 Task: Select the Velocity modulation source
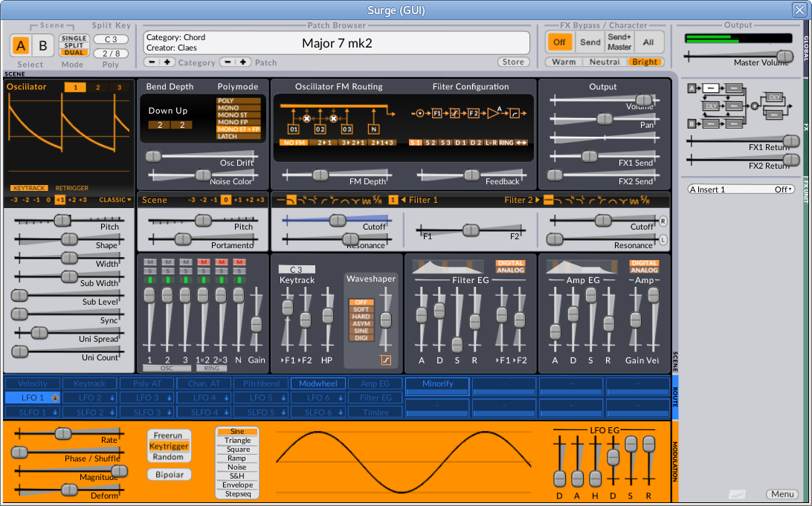32,383
